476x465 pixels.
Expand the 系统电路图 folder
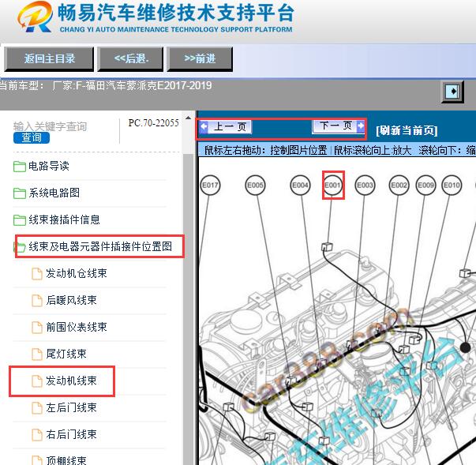click(x=54, y=193)
